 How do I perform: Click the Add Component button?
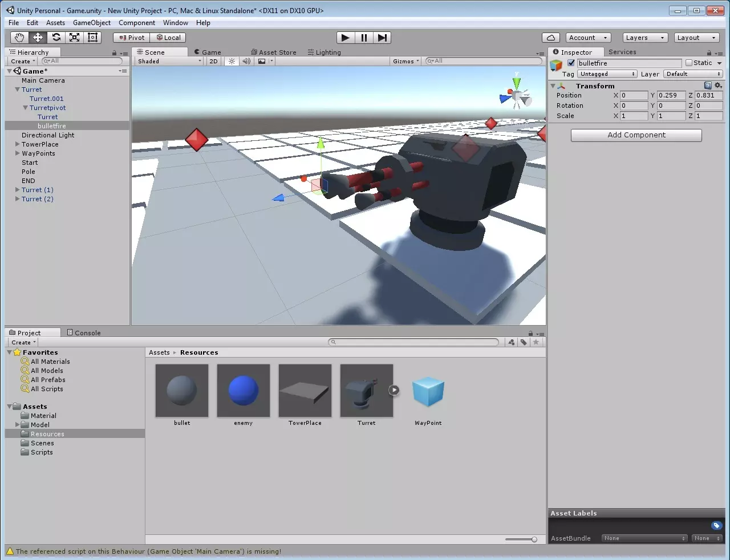click(x=636, y=135)
